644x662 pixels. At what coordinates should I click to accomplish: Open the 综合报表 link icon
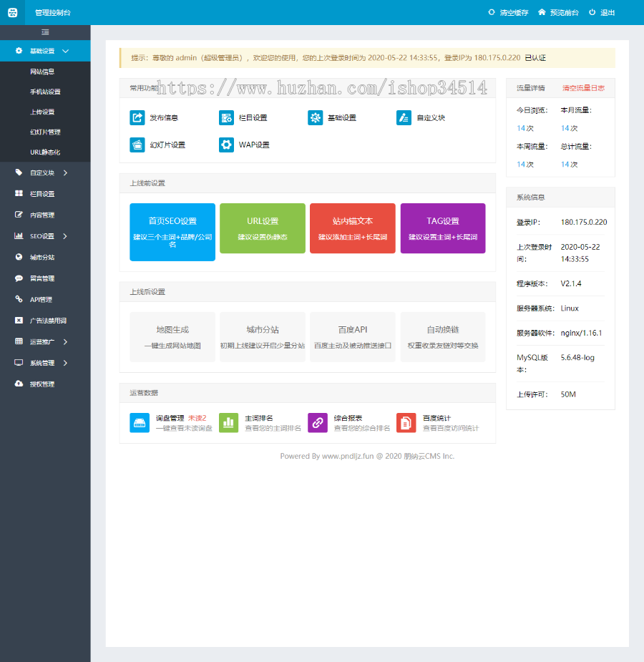[318, 423]
